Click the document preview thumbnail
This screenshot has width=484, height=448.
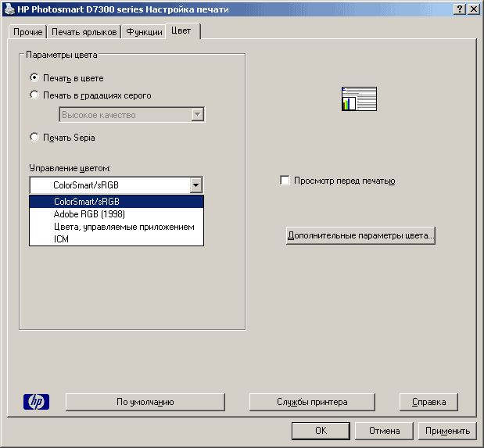[359, 99]
